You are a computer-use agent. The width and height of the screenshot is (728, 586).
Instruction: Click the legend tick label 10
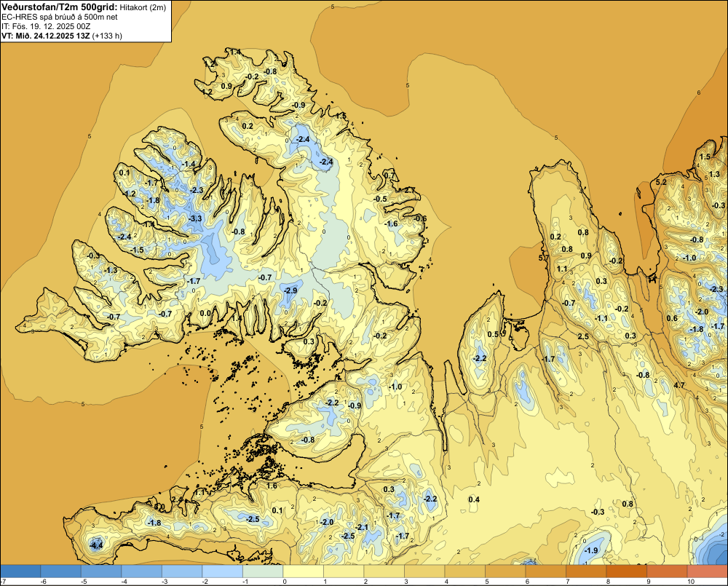click(x=691, y=582)
